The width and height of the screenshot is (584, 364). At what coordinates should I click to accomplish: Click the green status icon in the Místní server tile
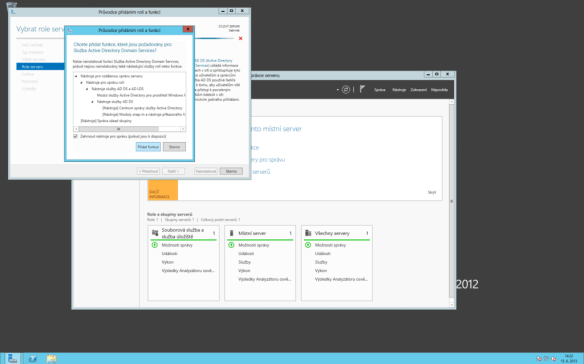(x=231, y=245)
